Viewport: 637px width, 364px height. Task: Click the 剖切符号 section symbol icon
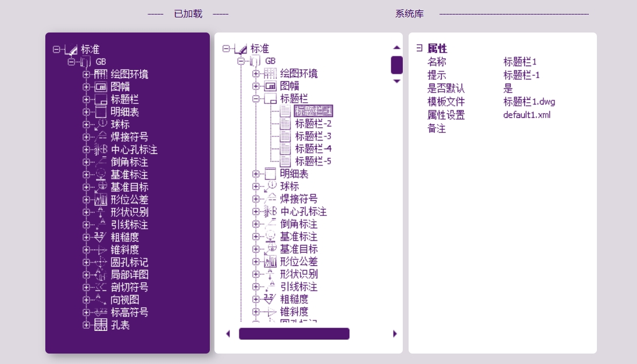(100, 287)
